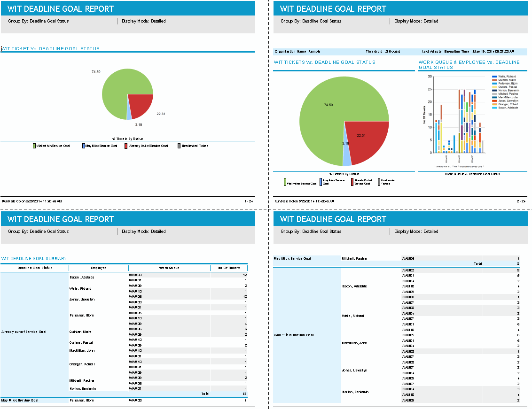Screen dimensions: 532x409
Task: Select the Granger, Robert legend color swatch
Action: (494, 104)
